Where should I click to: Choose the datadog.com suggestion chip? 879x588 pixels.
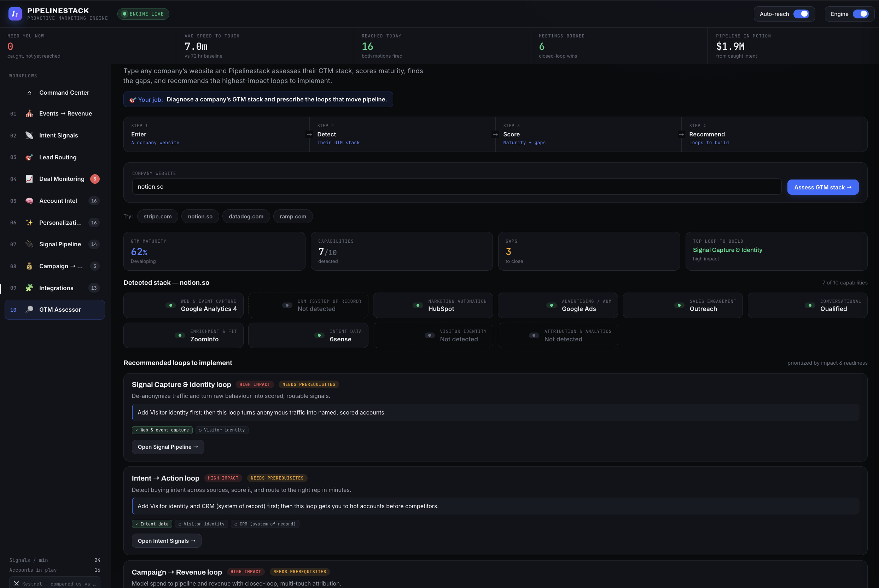tap(246, 216)
